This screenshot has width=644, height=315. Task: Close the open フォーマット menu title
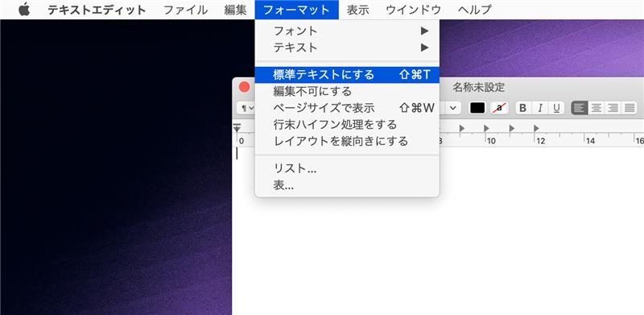(x=296, y=10)
